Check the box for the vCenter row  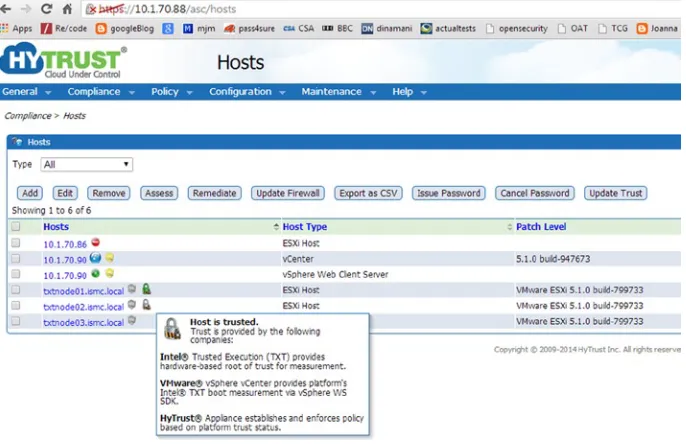[x=16, y=258]
